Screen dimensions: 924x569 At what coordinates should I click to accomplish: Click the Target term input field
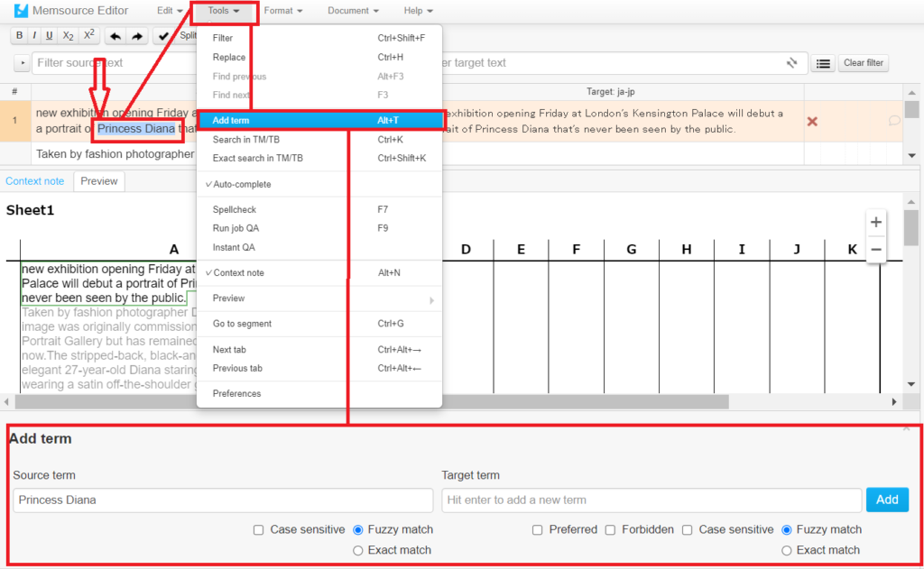tap(651, 500)
